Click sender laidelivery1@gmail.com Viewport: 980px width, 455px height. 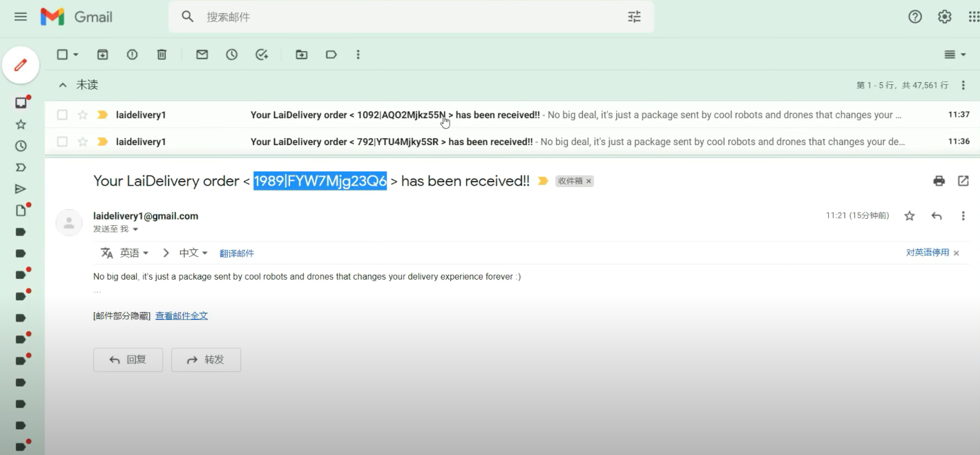pos(146,216)
